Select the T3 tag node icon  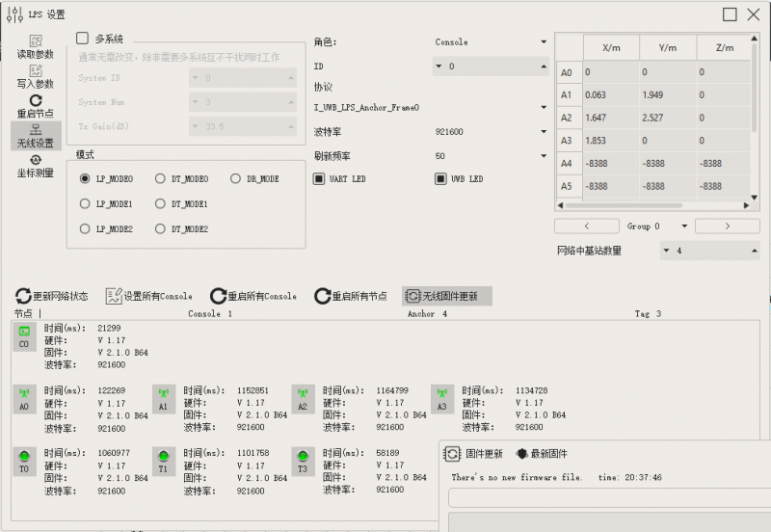coord(303,462)
